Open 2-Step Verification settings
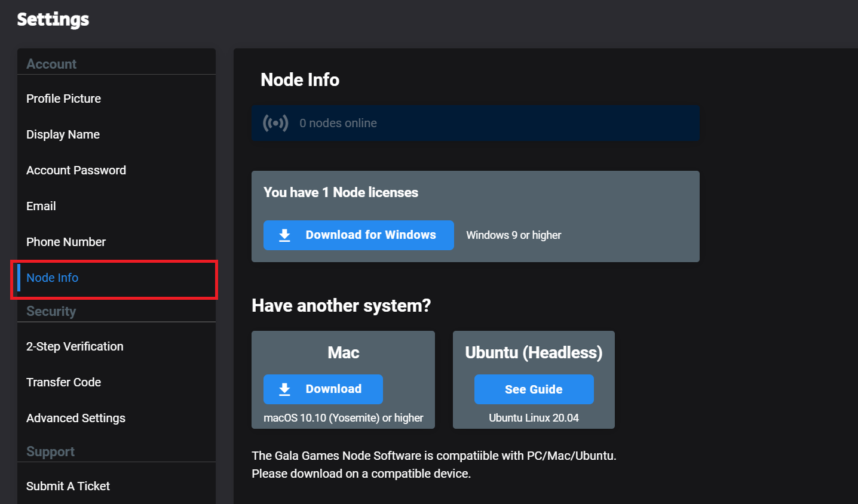This screenshot has width=858, height=504. (x=75, y=346)
